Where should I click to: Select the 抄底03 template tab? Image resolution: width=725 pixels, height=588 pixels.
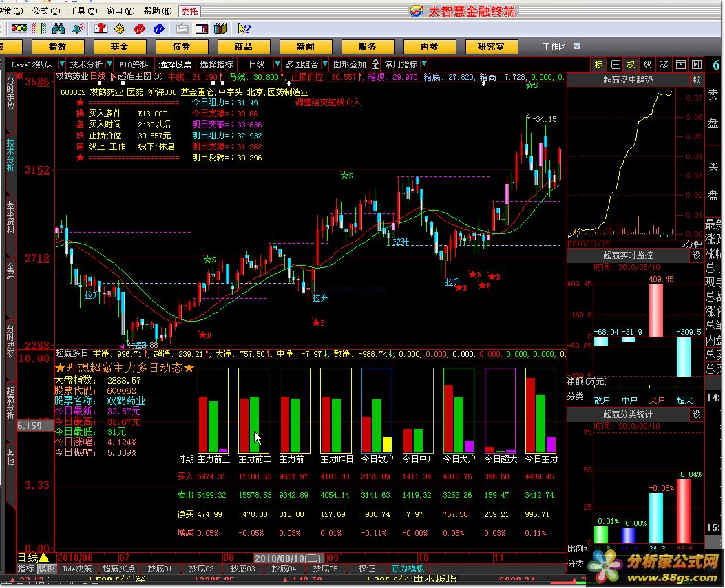click(243, 569)
